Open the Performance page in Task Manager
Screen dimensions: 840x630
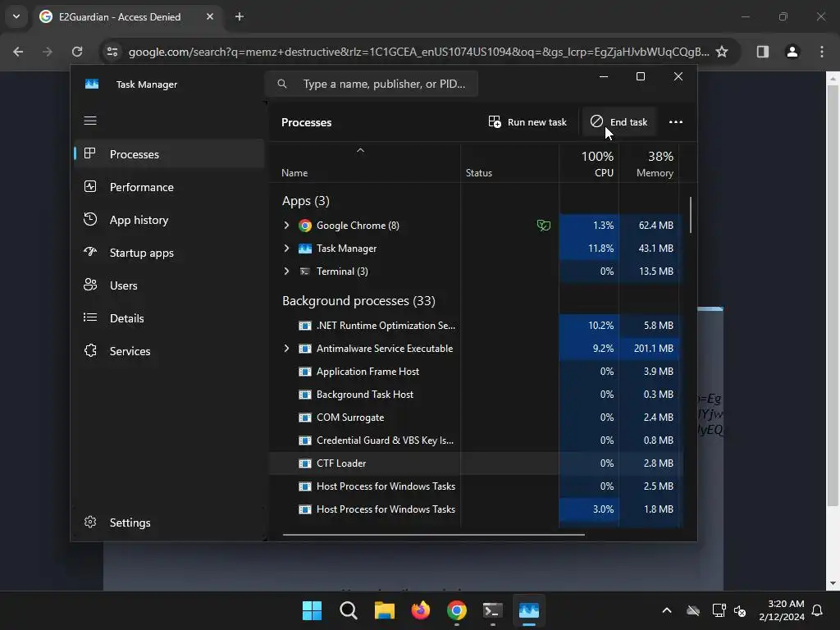169,187
